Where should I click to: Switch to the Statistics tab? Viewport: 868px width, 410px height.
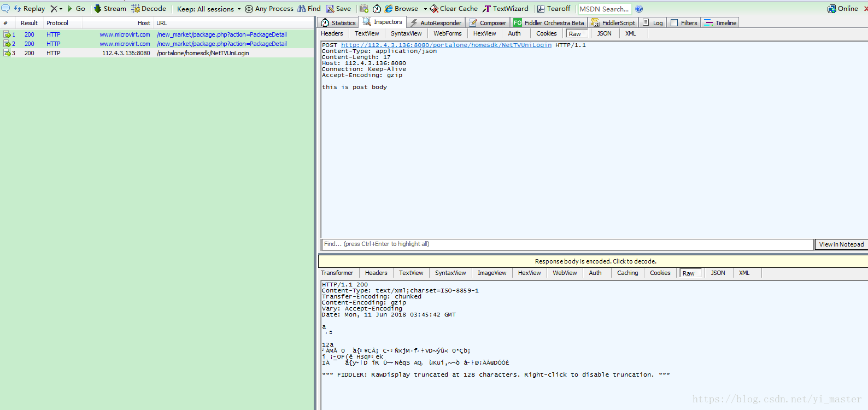click(x=338, y=22)
